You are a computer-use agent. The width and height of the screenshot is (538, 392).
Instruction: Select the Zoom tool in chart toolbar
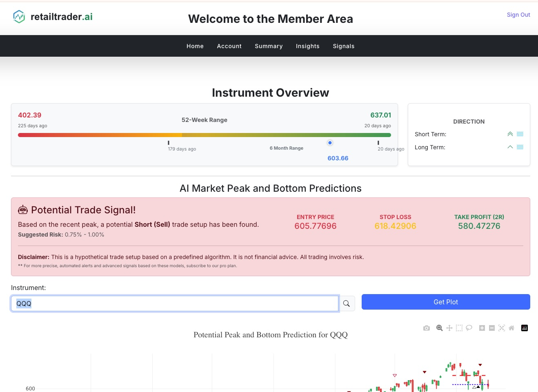[x=440, y=328]
